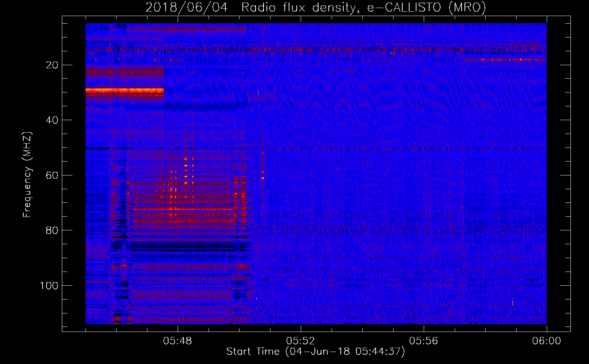This screenshot has height=364, width=589.
Task: Click the 06:00 time tick label
Action: click(x=546, y=341)
